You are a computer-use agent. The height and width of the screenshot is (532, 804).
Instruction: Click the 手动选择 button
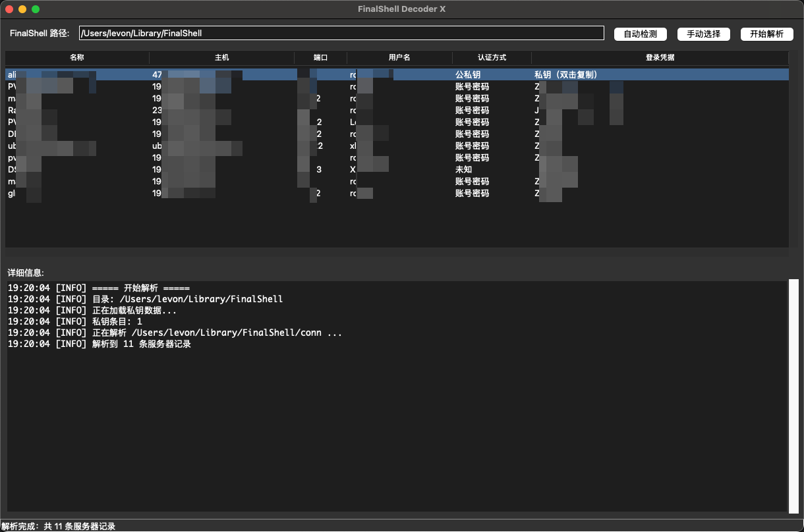703,34
